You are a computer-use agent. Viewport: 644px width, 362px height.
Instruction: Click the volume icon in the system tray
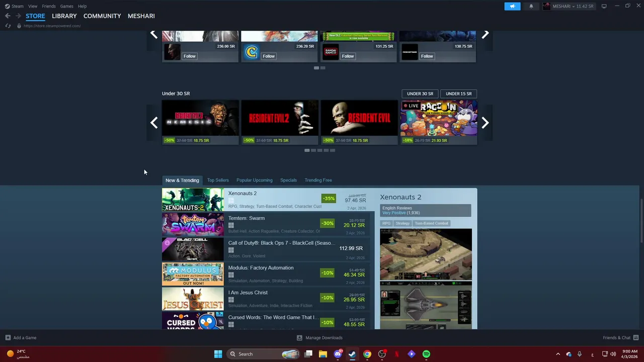(613, 354)
